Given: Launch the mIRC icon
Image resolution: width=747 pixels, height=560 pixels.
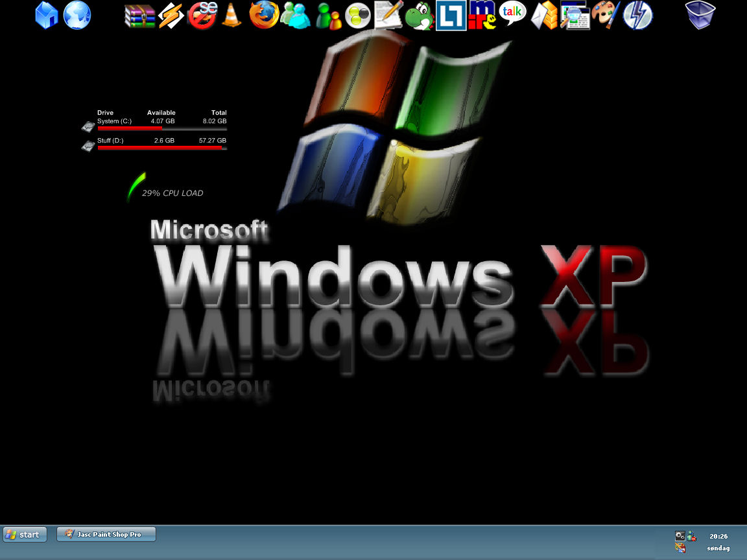Looking at the screenshot, I should coord(482,16).
